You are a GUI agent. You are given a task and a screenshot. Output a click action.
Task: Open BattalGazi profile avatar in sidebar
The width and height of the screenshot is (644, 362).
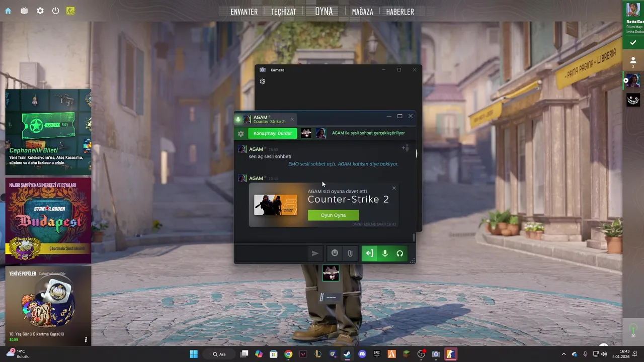pos(633,10)
